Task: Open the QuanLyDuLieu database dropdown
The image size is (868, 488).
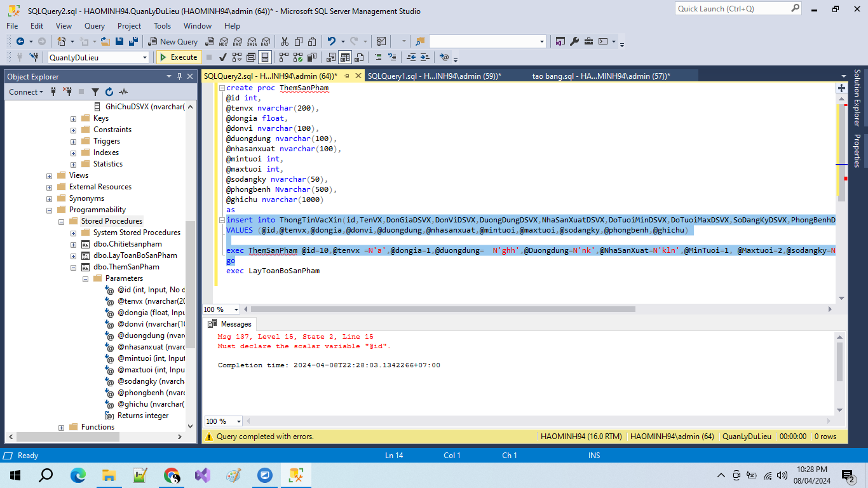Action: 145,57
